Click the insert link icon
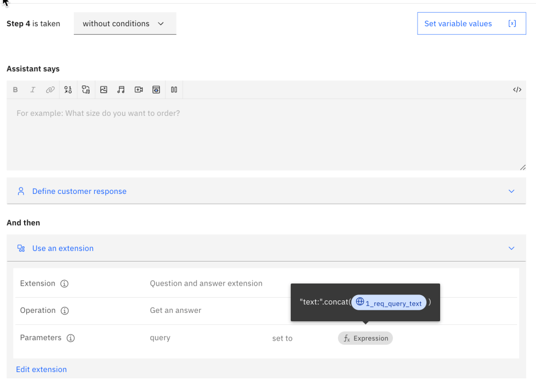This screenshot has width=536, height=392. 50,90
